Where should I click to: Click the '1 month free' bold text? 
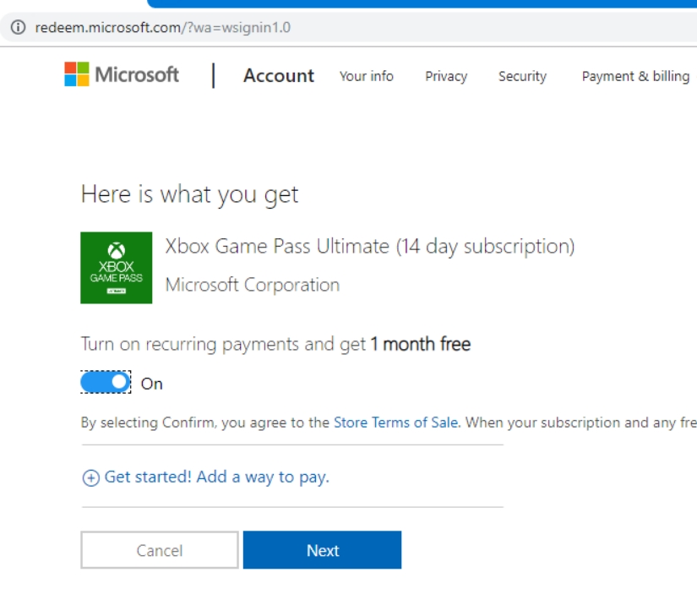click(x=421, y=344)
